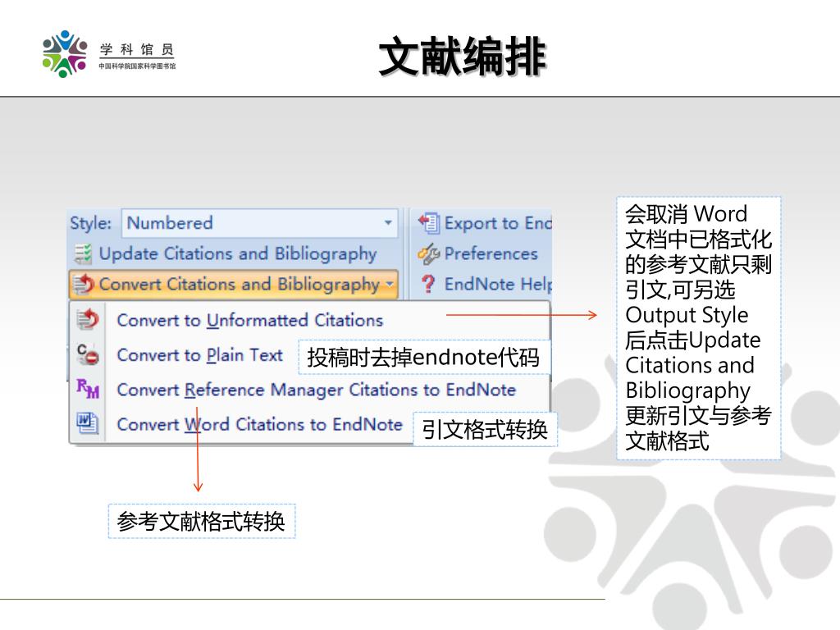Click the Convert to Unformatted Citations icon
The width and height of the screenshot is (840, 630).
pyautogui.click(x=88, y=319)
